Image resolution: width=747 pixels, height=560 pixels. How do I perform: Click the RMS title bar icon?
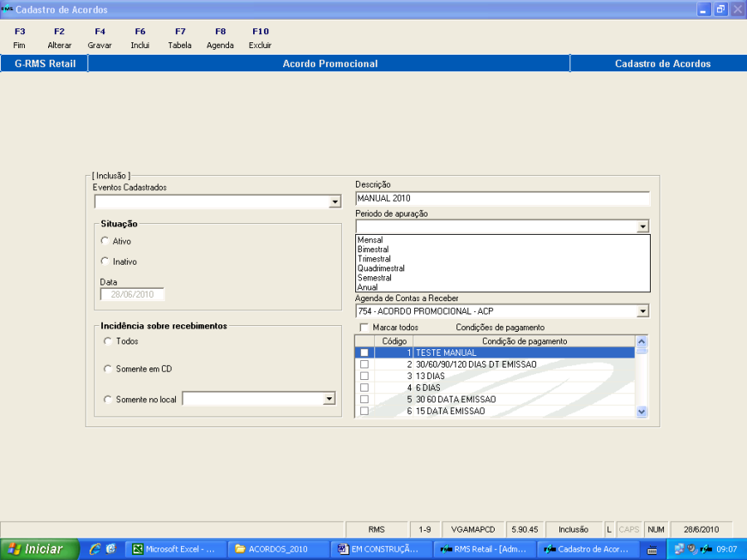pos(7,8)
